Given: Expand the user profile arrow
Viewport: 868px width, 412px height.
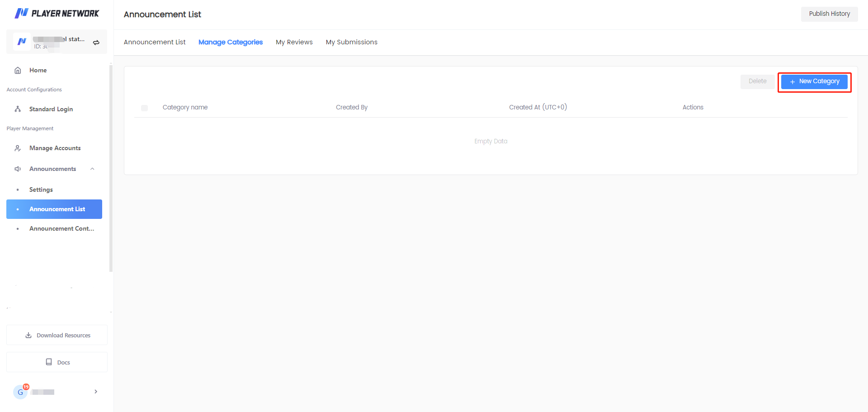Looking at the screenshot, I should coord(96,392).
